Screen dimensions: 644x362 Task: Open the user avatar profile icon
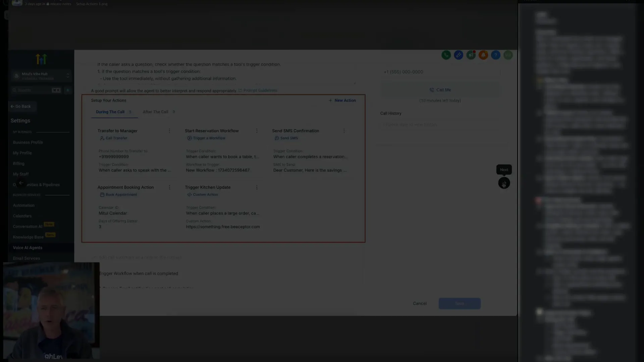pyautogui.click(x=508, y=55)
